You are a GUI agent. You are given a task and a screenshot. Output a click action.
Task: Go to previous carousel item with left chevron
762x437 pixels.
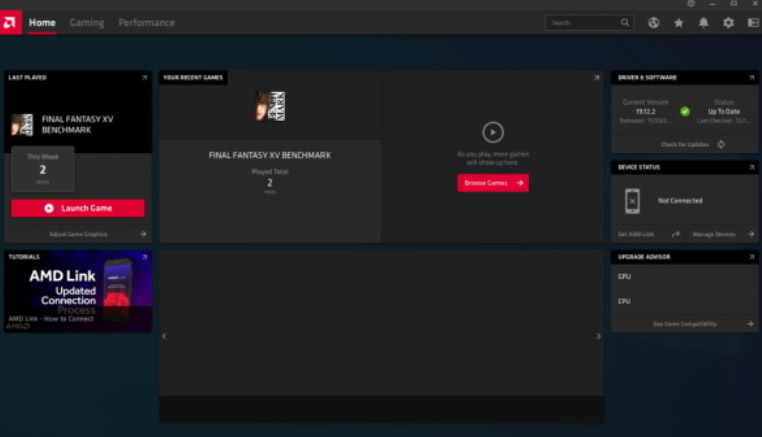coord(164,336)
